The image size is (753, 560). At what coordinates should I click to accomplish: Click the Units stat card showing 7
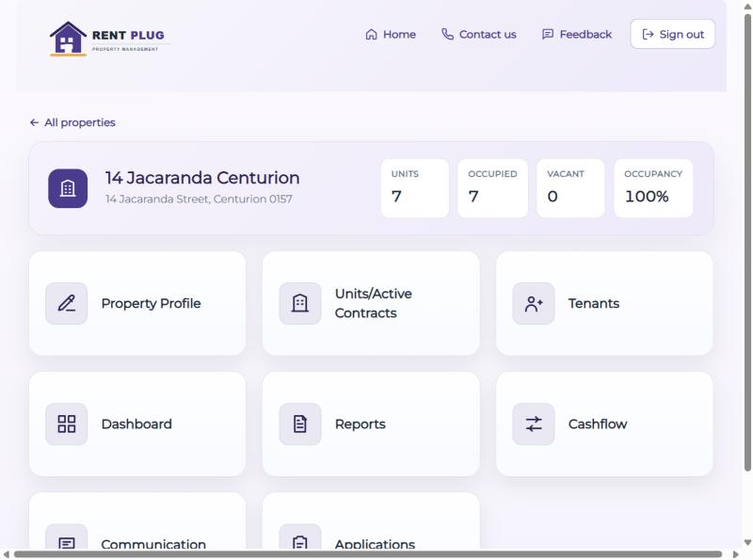point(415,188)
